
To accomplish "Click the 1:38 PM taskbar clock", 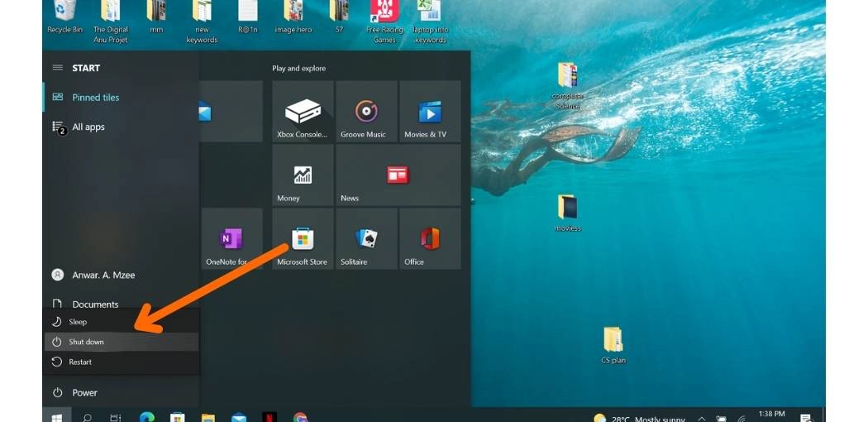I will point(771,415).
